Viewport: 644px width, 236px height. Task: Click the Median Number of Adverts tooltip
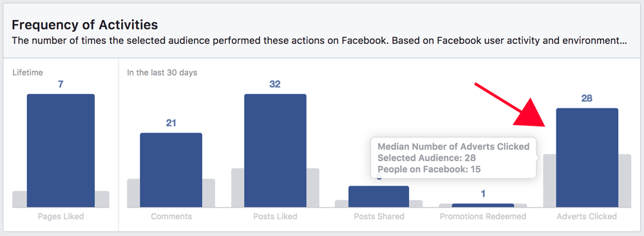point(453,158)
